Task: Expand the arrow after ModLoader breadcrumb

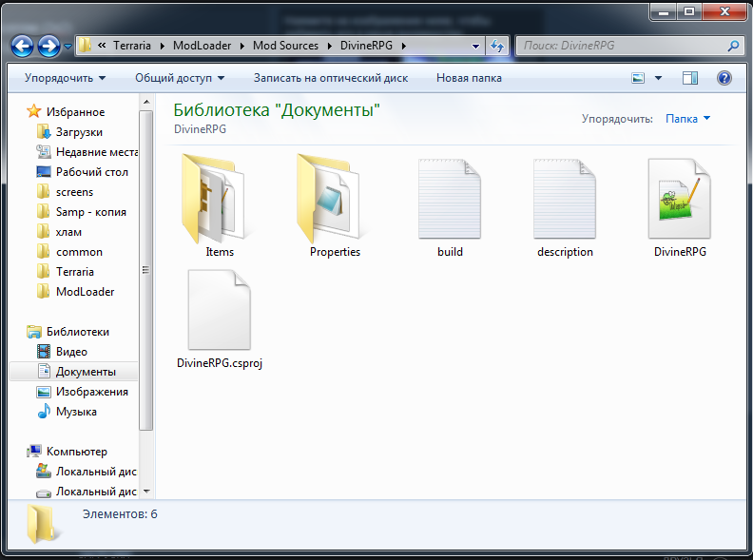Action: coord(242,46)
